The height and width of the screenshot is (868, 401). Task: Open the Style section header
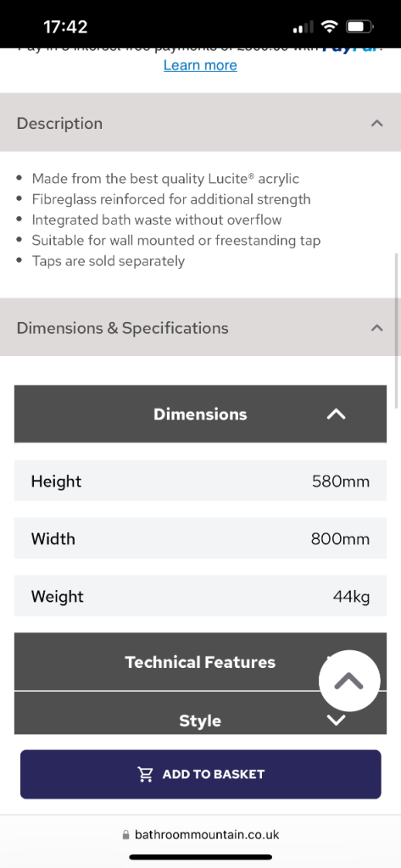click(x=200, y=714)
